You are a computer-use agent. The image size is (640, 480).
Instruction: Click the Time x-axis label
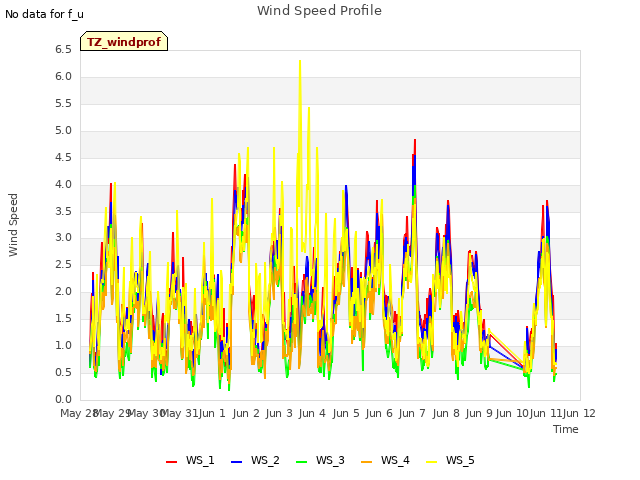(566, 429)
